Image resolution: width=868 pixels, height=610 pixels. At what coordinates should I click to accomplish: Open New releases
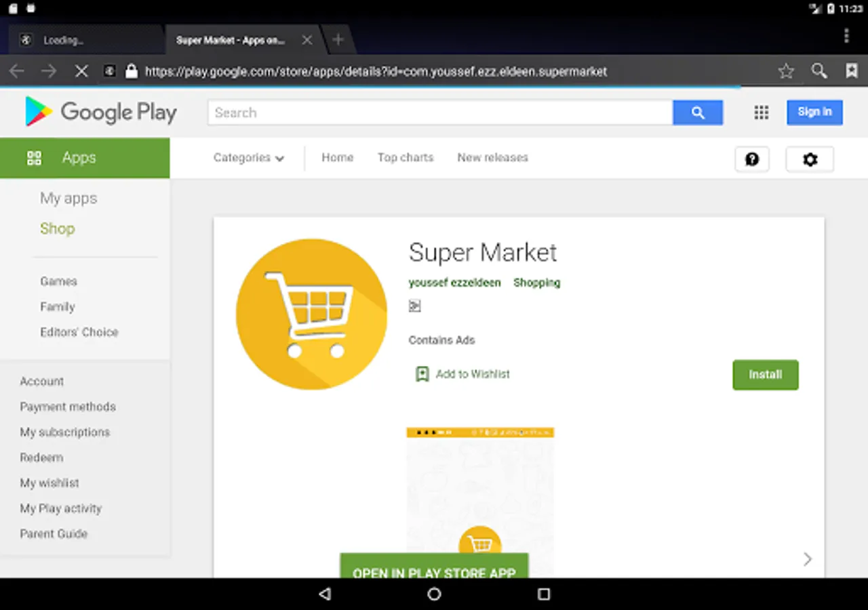(x=492, y=157)
